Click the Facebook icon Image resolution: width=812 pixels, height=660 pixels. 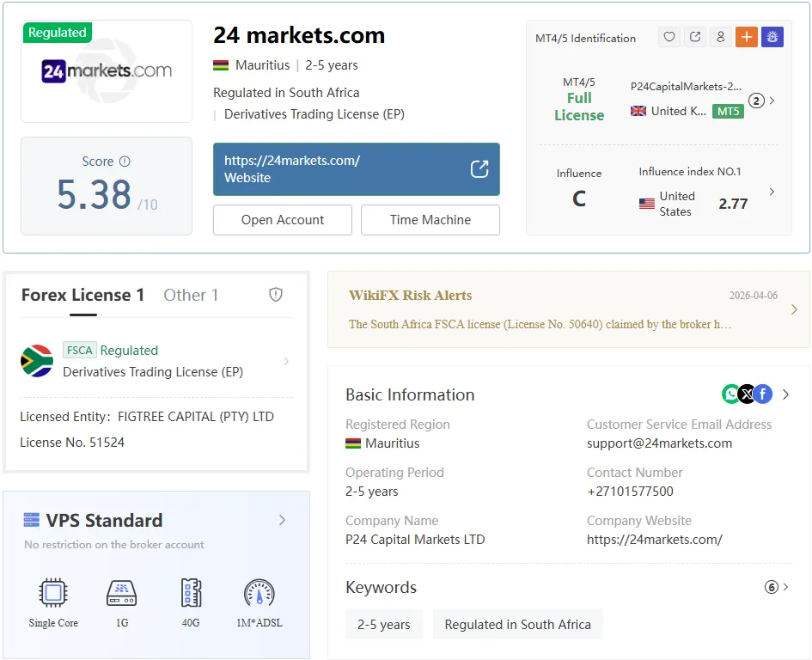point(763,394)
